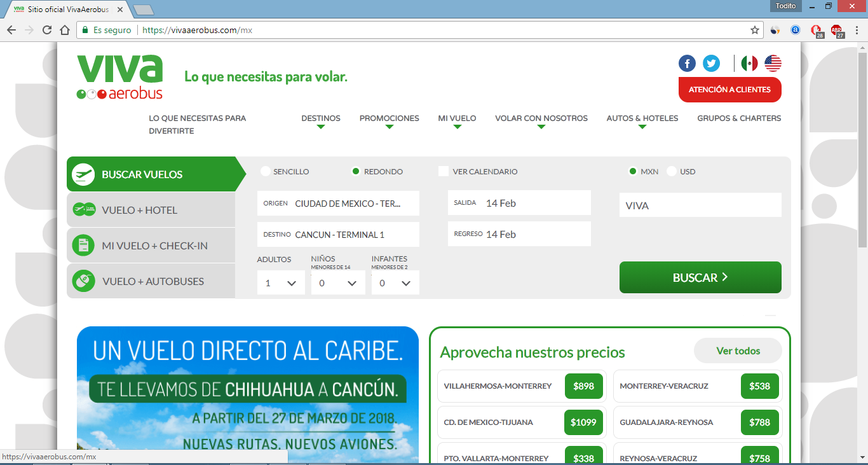Click the red extension icon showing 28

(817, 30)
